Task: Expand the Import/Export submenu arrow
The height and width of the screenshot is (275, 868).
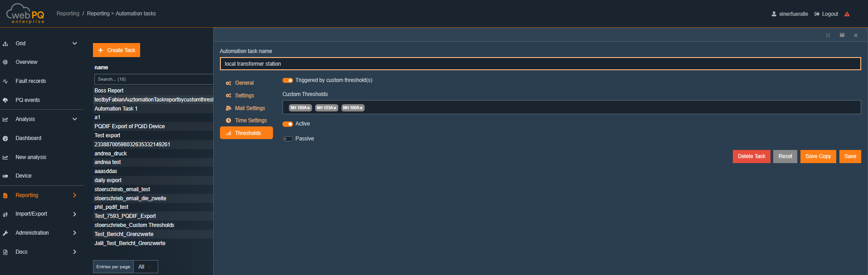Action: pos(75,214)
